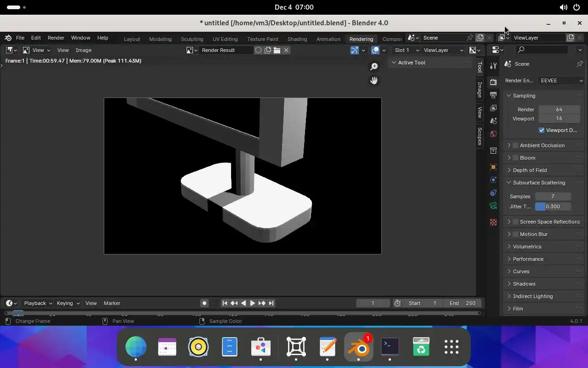Screen dimensions: 588x368
Task: Open the Tool properties tab icon
Action: 493,66
